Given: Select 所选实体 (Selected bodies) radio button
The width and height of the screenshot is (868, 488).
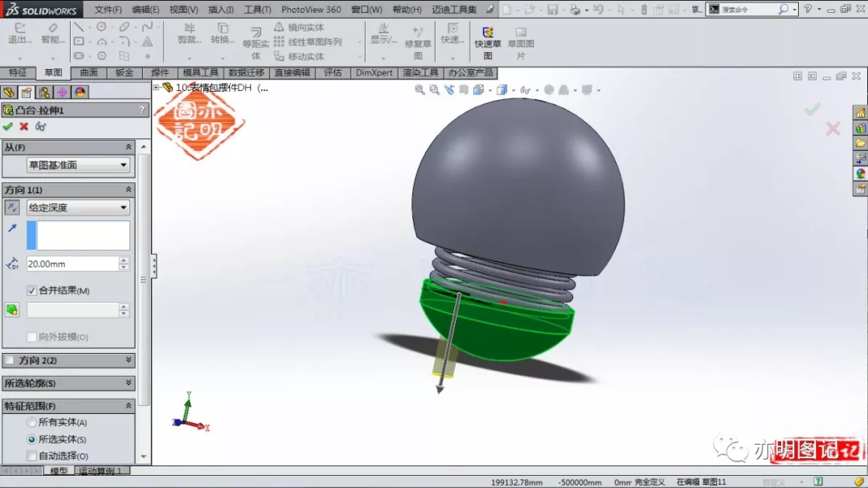Looking at the screenshot, I should pyautogui.click(x=31, y=439).
